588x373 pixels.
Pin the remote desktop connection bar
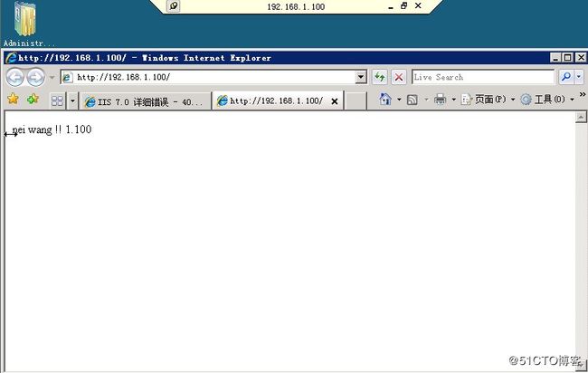pos(174,6)
